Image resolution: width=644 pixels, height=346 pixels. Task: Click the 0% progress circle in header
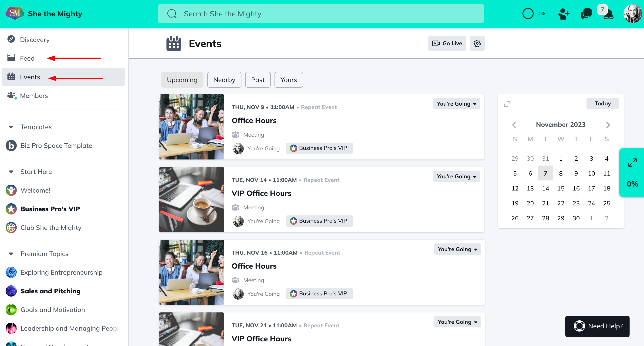pyautogui.click(x=528, y=14)
